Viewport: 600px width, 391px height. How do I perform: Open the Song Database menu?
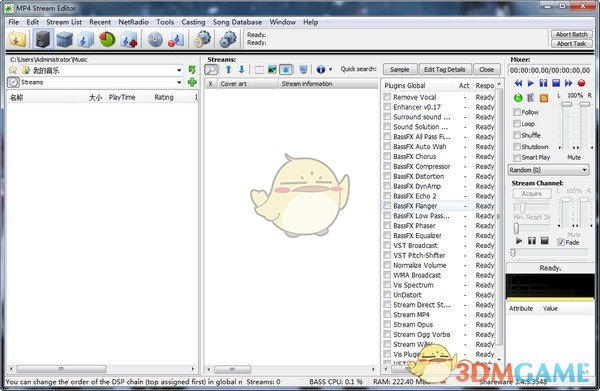(237, 22)
